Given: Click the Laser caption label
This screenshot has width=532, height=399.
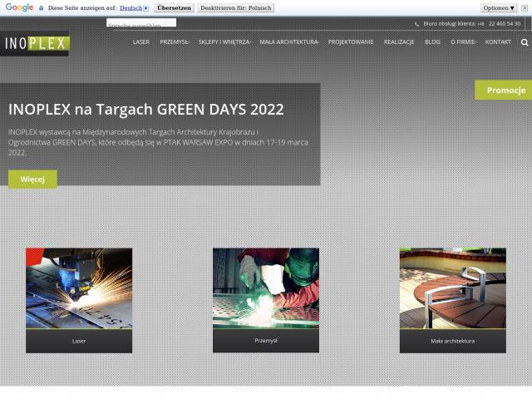Looking at the screenshot, I should point(79,342).
